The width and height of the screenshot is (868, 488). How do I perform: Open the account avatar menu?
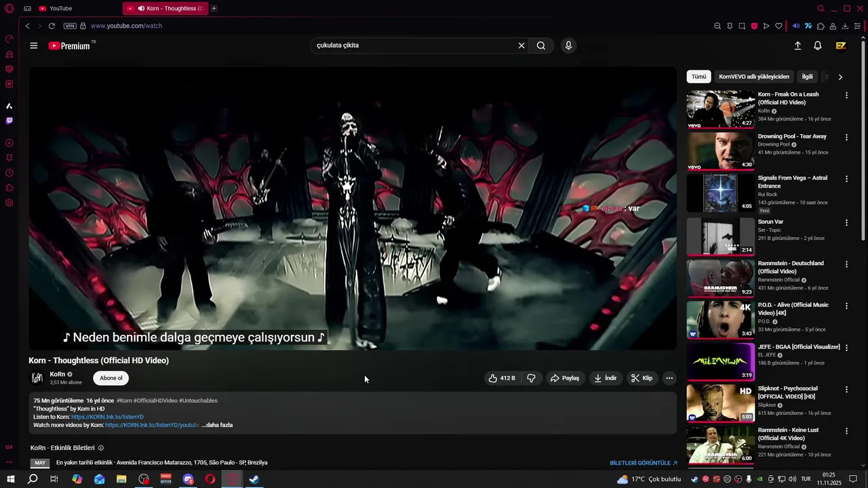coord(841,45)
